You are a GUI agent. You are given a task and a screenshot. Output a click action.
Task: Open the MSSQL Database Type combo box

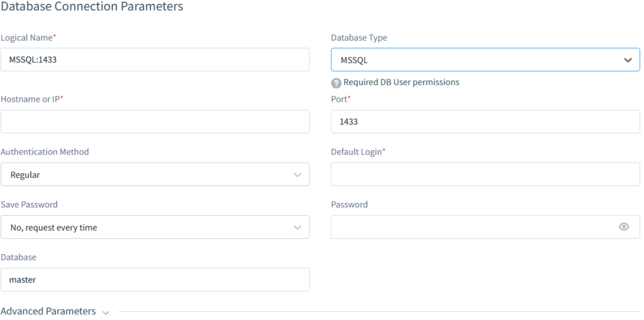point(478,60)
